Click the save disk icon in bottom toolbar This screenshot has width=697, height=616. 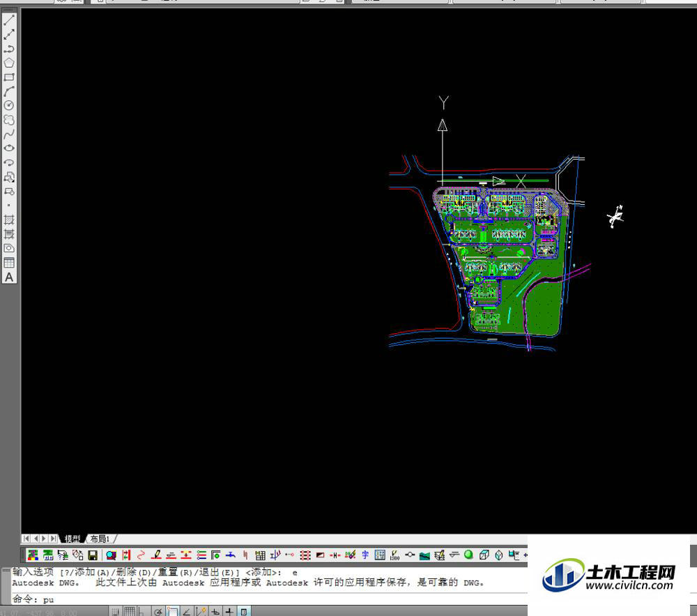(93, 555)
